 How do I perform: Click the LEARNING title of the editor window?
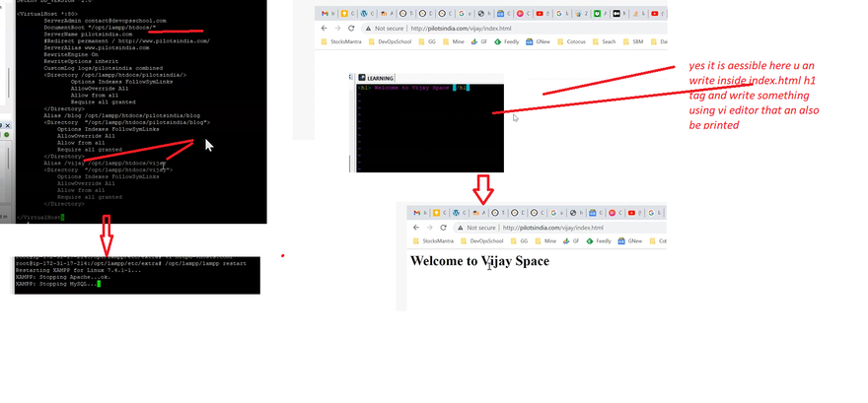pyautogui.click(x=383, y=77)
